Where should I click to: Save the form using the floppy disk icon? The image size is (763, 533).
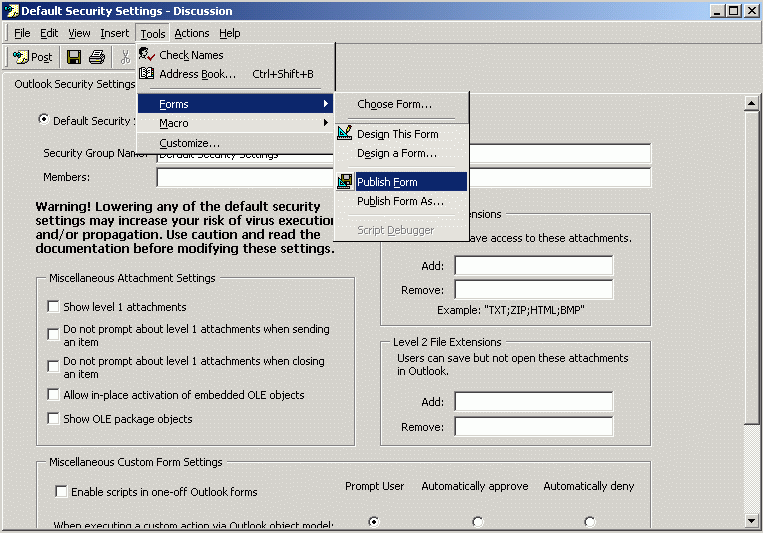point(74,57)
